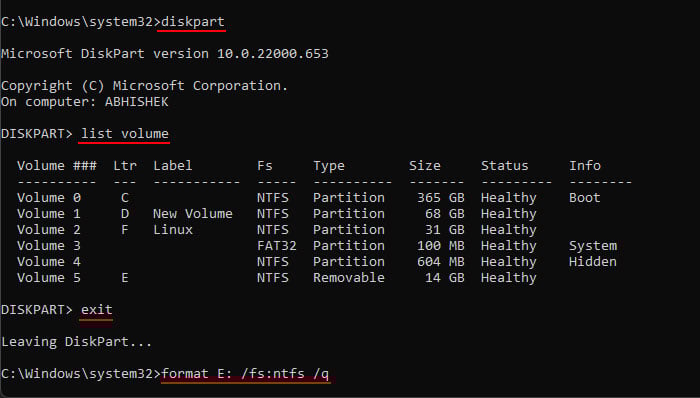Click the 365 GB size value
700x398 pixels.
point(441,198)
